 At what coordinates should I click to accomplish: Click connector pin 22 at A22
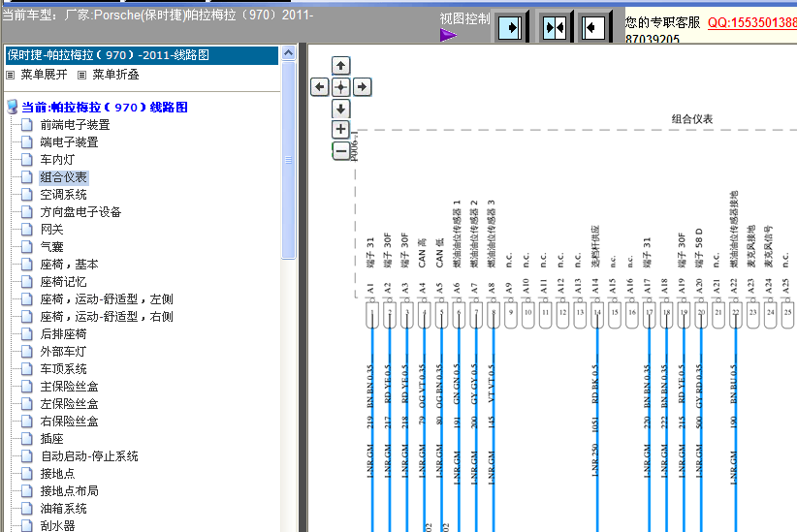click(x=735, y=314)
